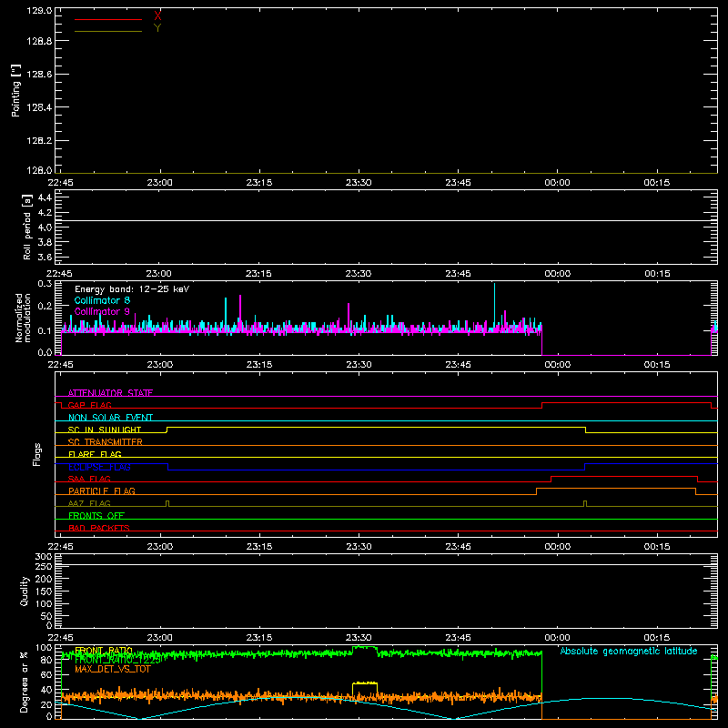Image resolution: width=728 pixels, height=728 pixels.
Task: Click the NON_SOLAR_EVENT flag label
Action: click(x=110, y=418)
